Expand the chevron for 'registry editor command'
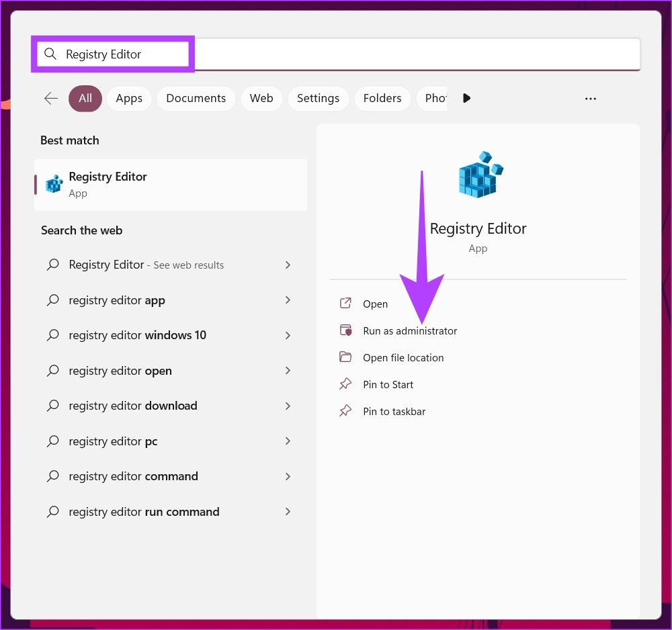 click(x=288, y=477)
